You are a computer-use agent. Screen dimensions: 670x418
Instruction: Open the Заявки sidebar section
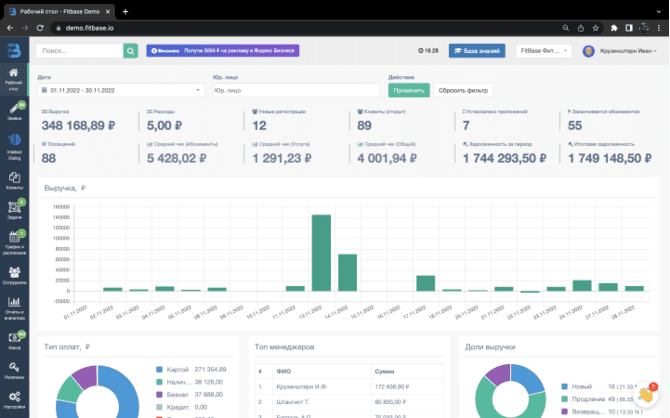[15, 110]
